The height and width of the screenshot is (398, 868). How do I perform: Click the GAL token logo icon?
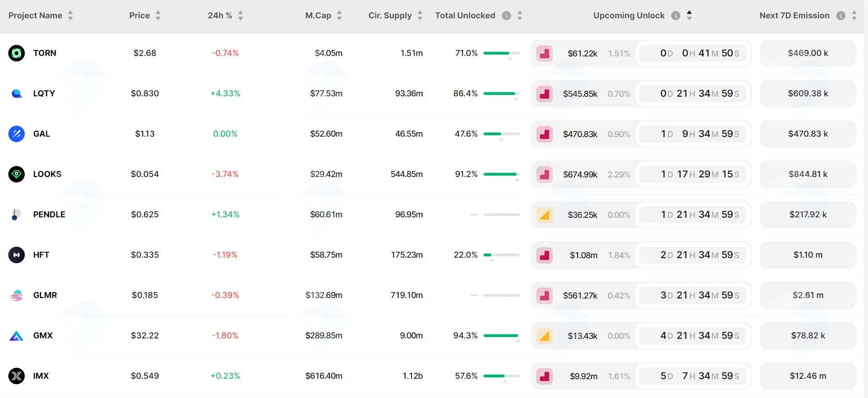17,134
